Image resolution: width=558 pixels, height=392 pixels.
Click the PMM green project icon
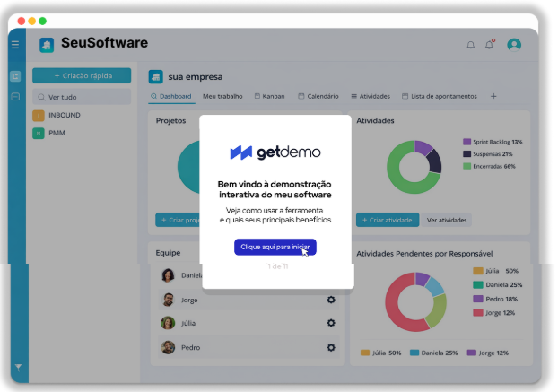(39, 133)
